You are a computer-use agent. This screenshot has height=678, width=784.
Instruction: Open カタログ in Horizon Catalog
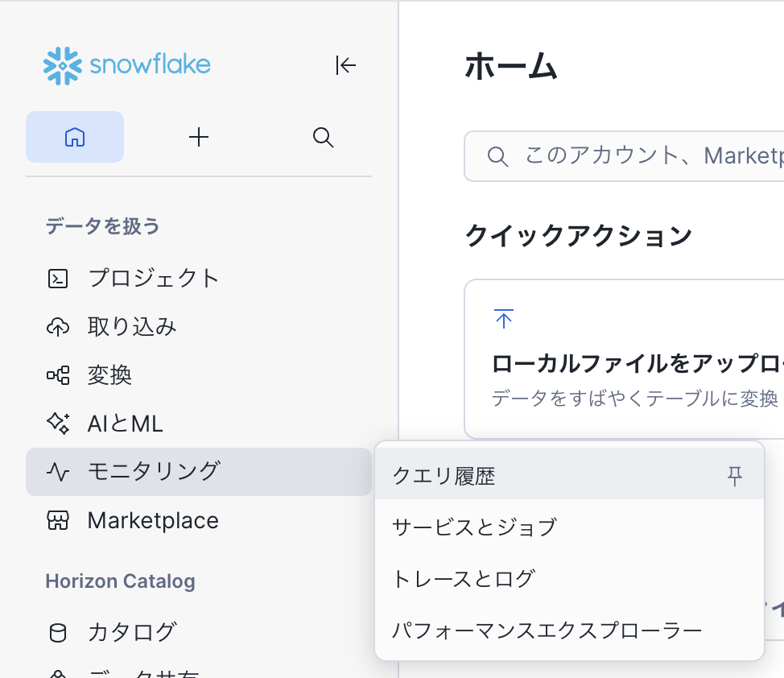coord(132,633)
